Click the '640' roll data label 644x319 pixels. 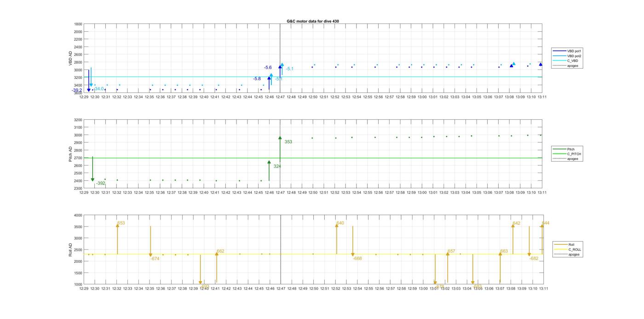[340, 223]
